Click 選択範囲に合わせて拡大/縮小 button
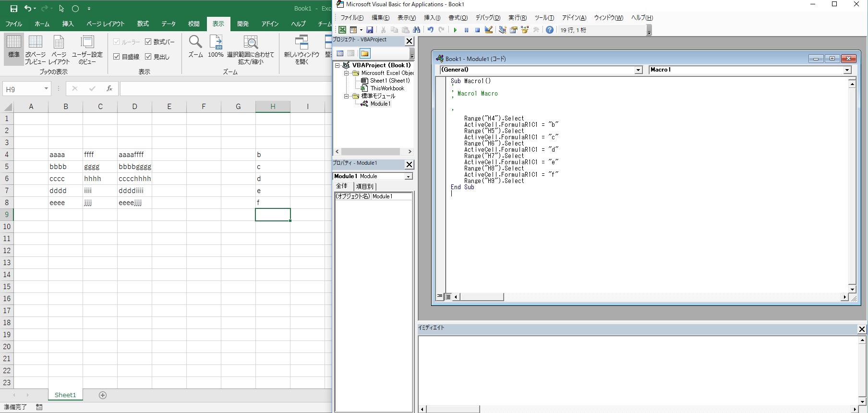Viewport: 868px width, 413px height. [251, 49]
